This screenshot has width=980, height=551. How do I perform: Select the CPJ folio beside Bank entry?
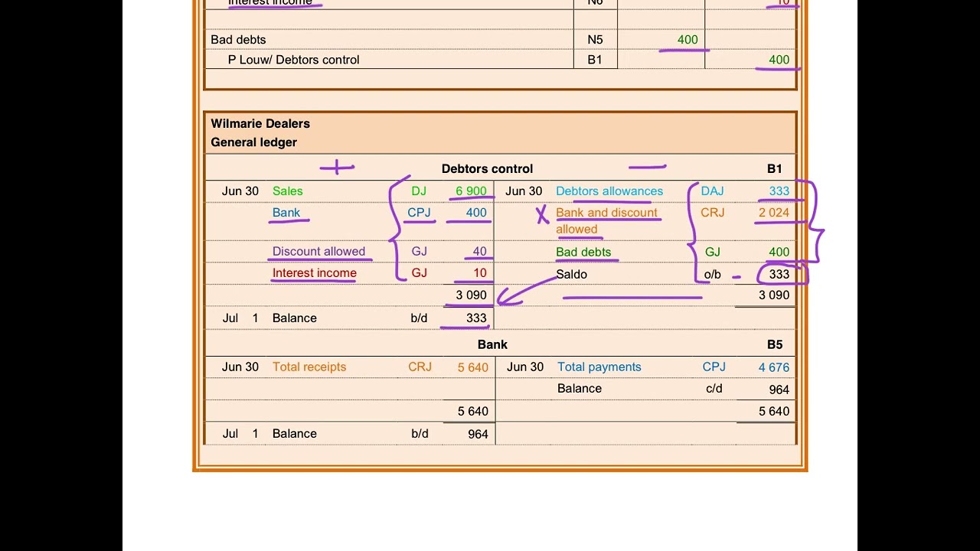tap(419, 213)
